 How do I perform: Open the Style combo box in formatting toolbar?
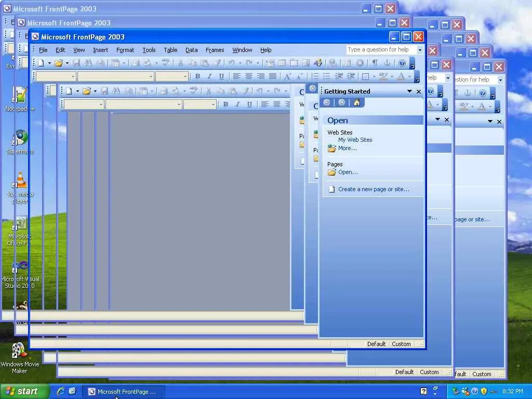(56, 76)
